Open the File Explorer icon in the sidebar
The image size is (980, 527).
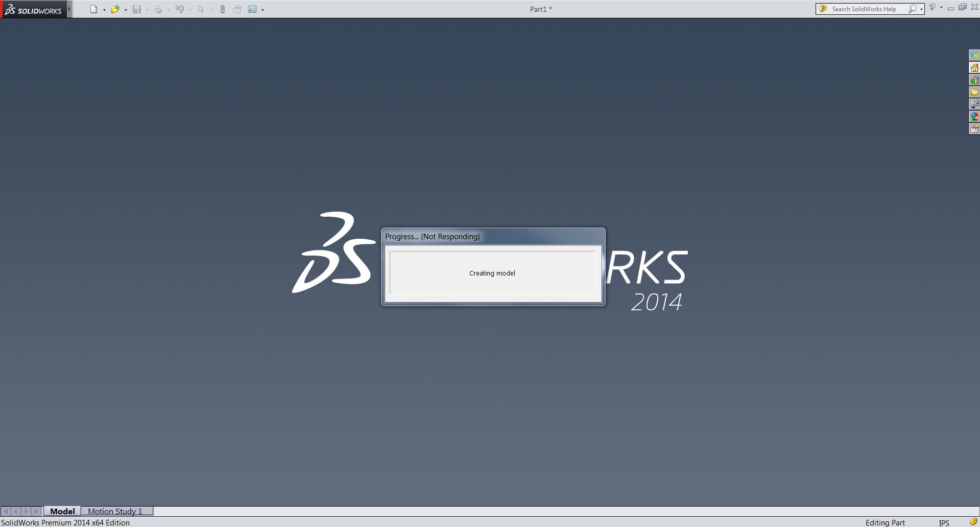(x=974, y=92)
